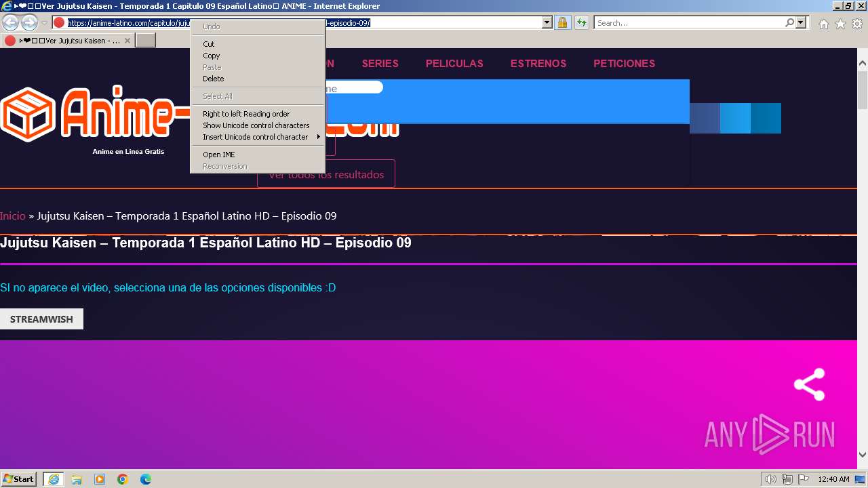This screenshot has width=868, height=488.
Task: Restore the Internet Explorer window
Action: click(848, 6)
